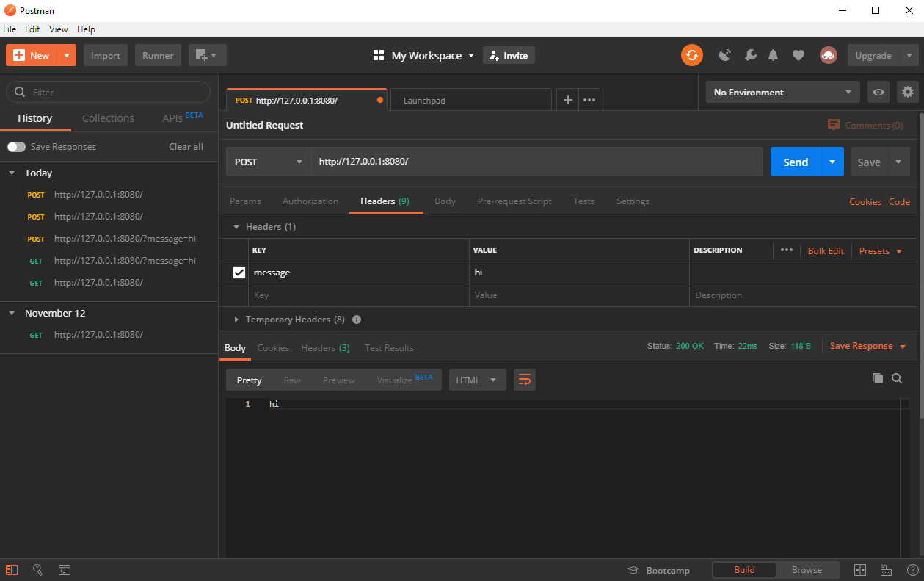The height and width of the screenshot is (581, 924).
Task: Open the Cookies link
Action: pos(865,201)
